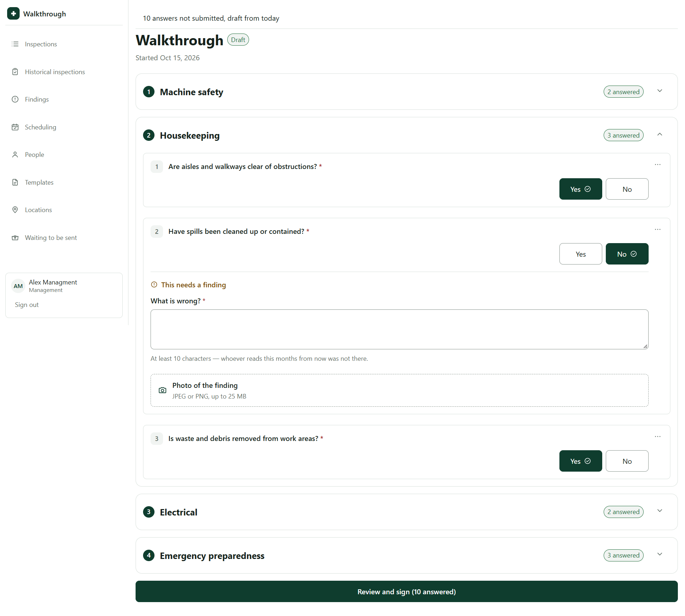Click the Historical inspections clipboard icon

coord(15,72)
